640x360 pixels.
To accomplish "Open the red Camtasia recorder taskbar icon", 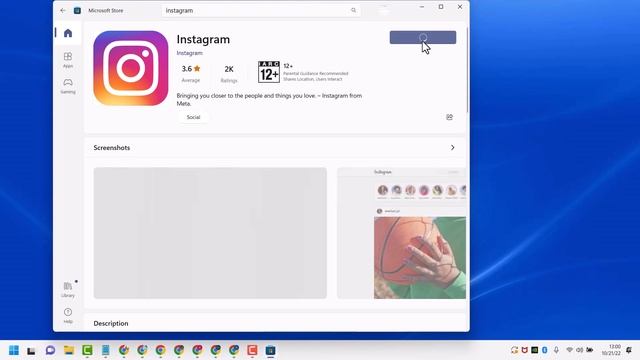I will click(x=252, y=350).
